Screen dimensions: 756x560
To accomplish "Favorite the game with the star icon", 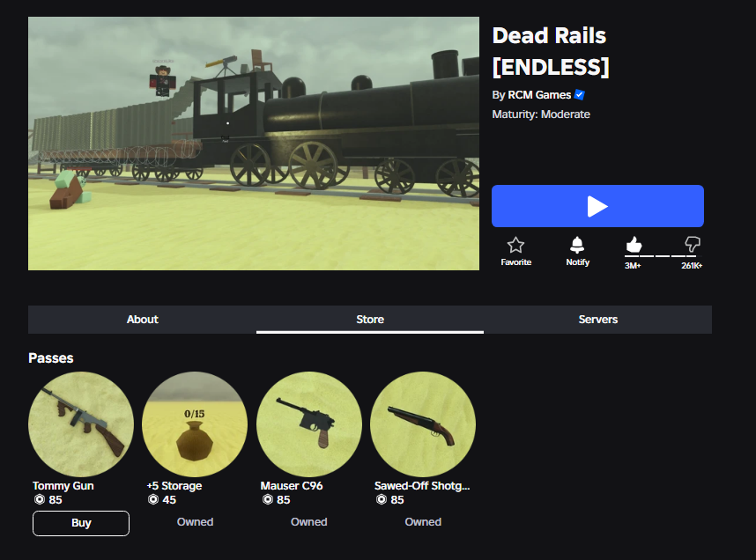I will (515, 246).
